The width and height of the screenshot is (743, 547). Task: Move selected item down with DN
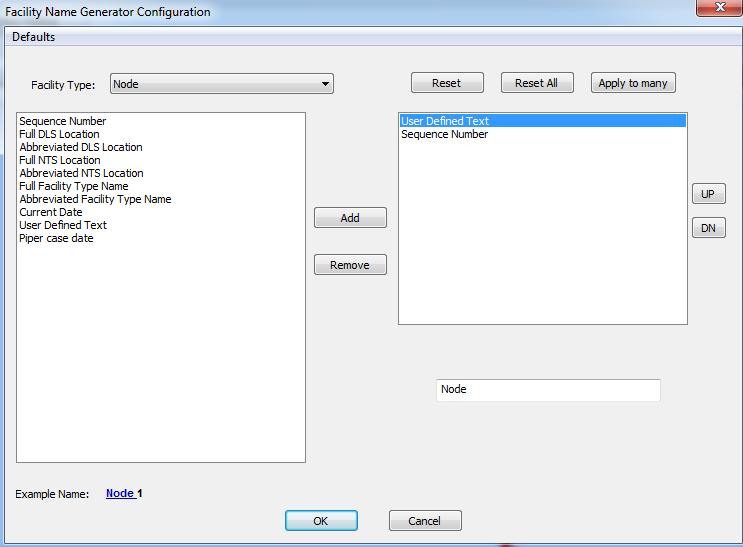[708, 228]
